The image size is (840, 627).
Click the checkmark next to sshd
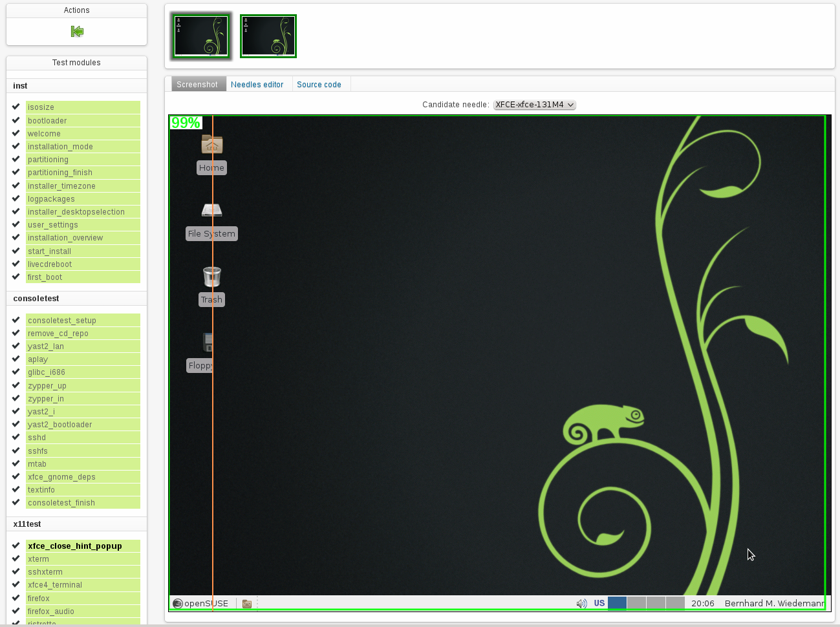(16, 437)
